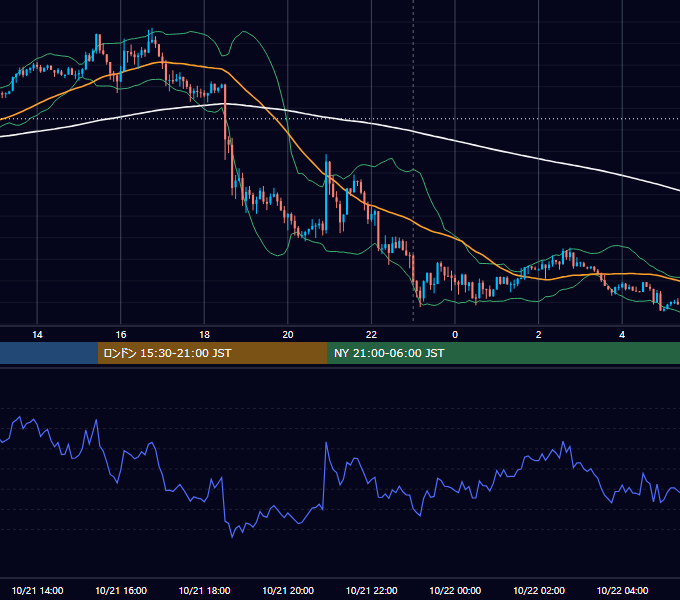Click hour label 22 on price chart axis
The image size is (680, 600).
tap(371, 335)
